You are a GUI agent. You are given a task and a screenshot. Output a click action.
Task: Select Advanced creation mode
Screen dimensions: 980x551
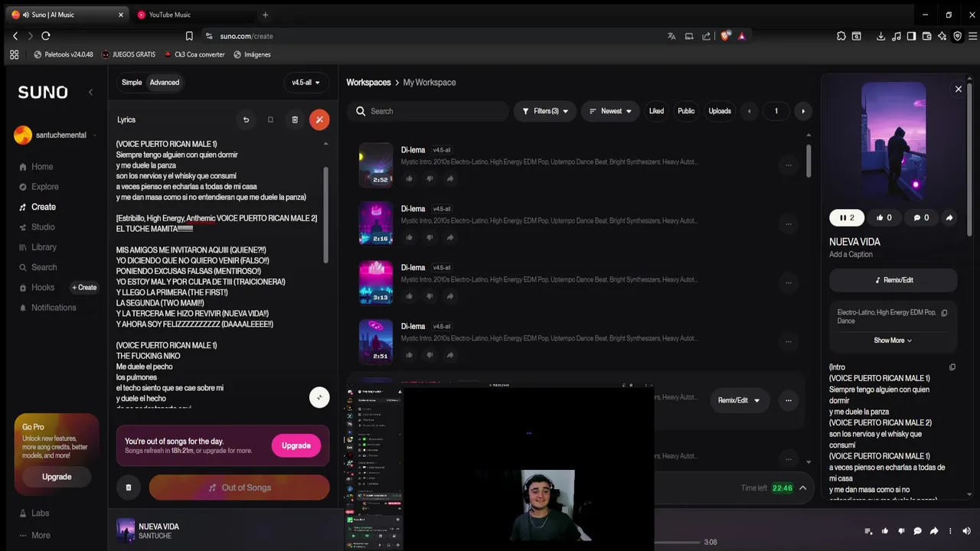[165, 83]
